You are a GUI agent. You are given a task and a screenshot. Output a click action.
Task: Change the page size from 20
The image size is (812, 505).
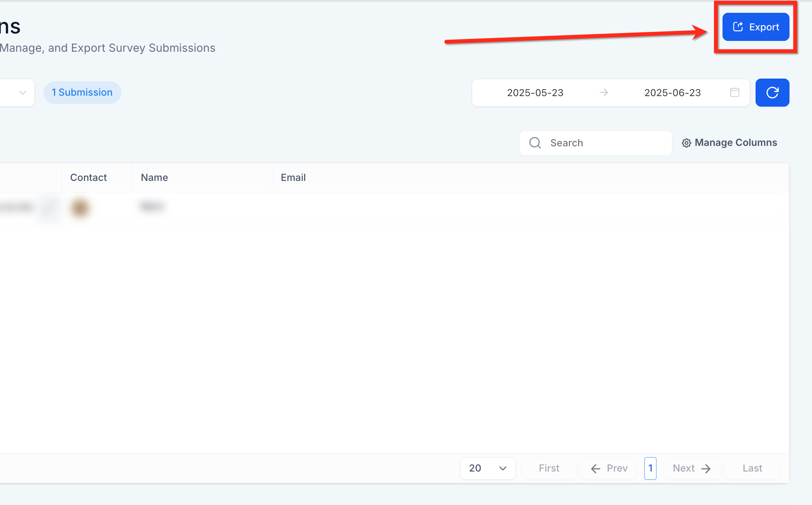pos(488,468)
